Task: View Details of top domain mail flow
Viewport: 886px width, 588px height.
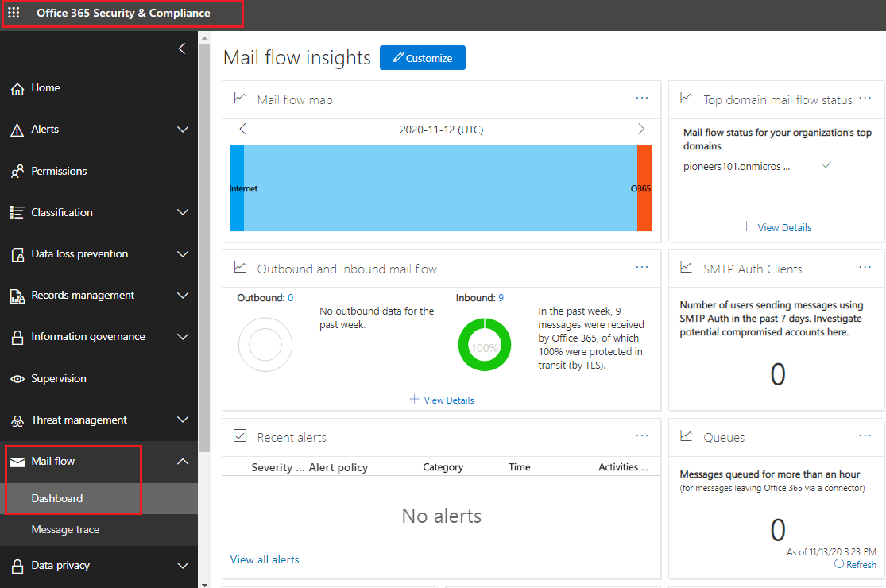Action: pos(776,227)
